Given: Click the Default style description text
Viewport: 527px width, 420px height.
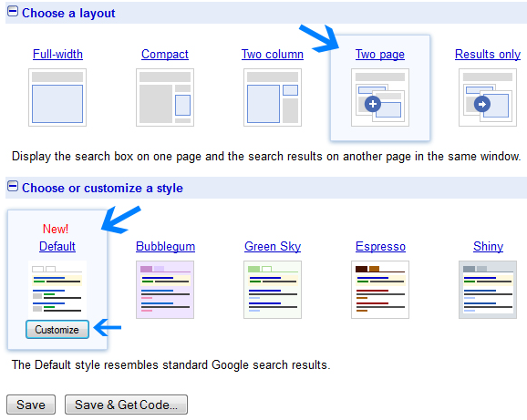Looking at the screenshot, I should click(x=171, y=364).
